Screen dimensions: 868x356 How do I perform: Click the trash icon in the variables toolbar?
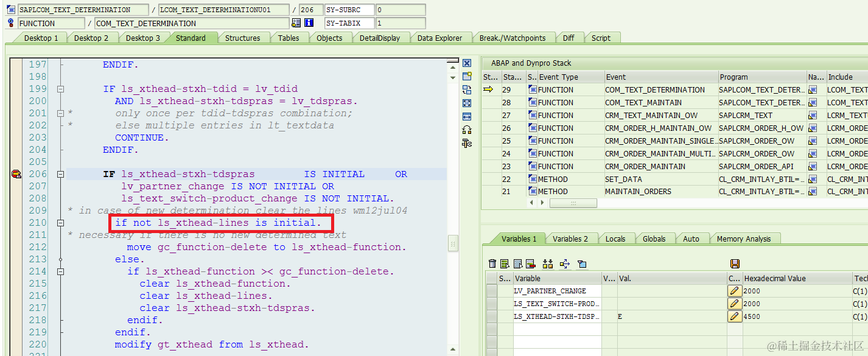[x=492, y=264]
